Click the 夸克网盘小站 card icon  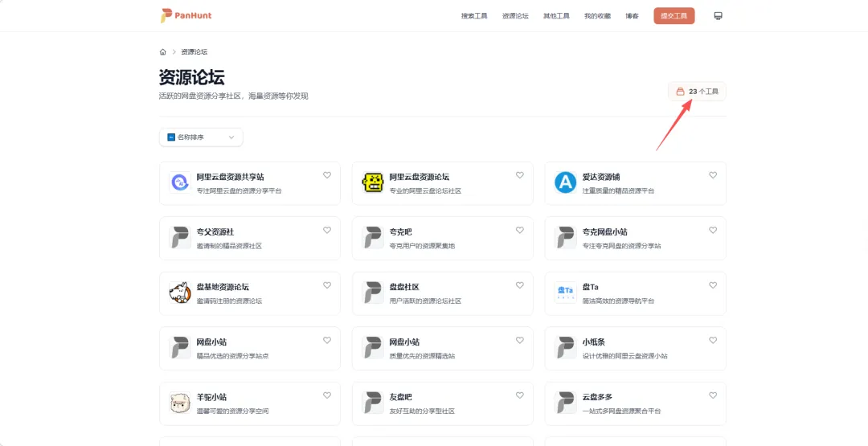pos(565,237)
